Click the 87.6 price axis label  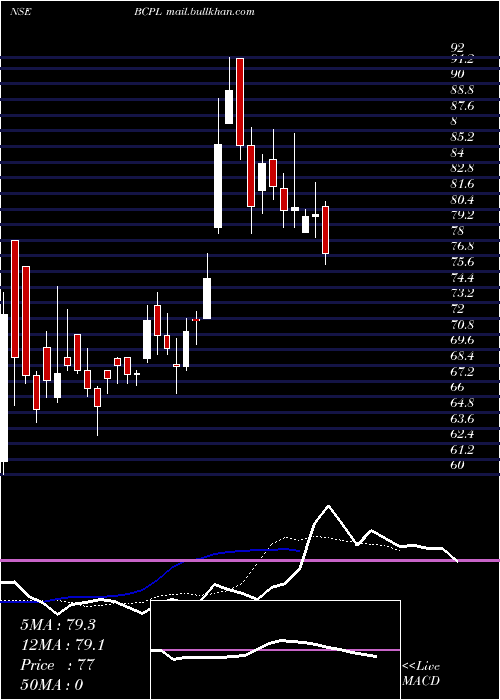tap(462, 106)
